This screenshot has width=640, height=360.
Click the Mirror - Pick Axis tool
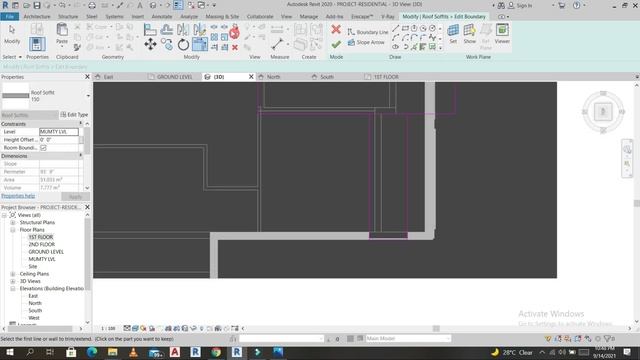tap(183, 29)
